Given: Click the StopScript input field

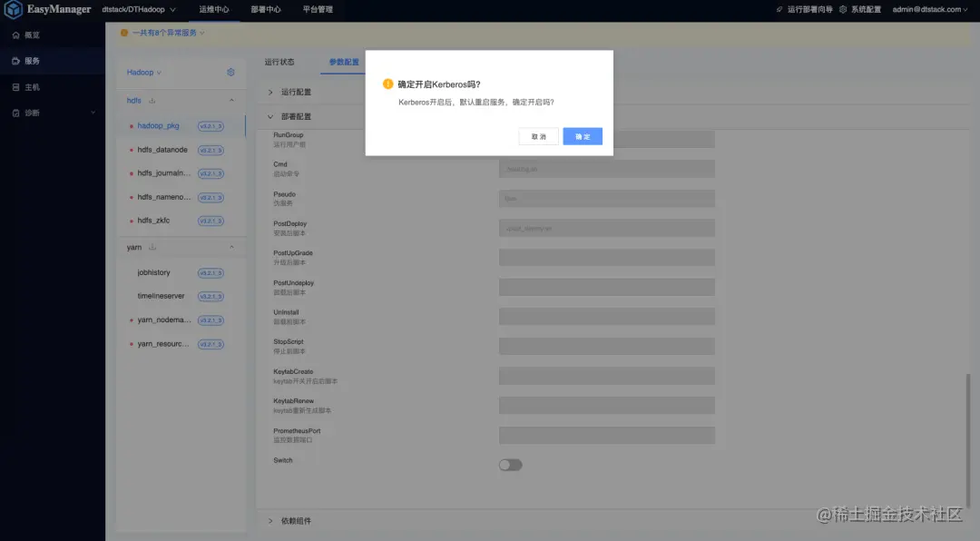Looking at the screenshot, I should coord(607,347).
